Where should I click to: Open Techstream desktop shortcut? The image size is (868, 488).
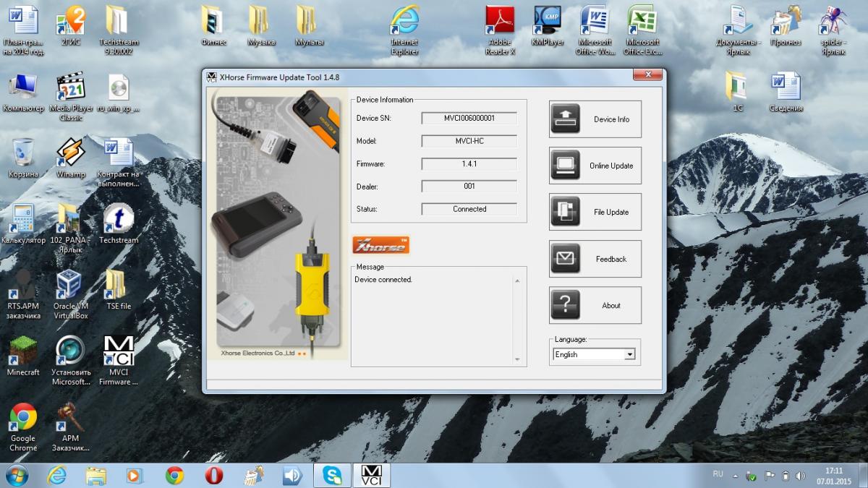(118, 221)
